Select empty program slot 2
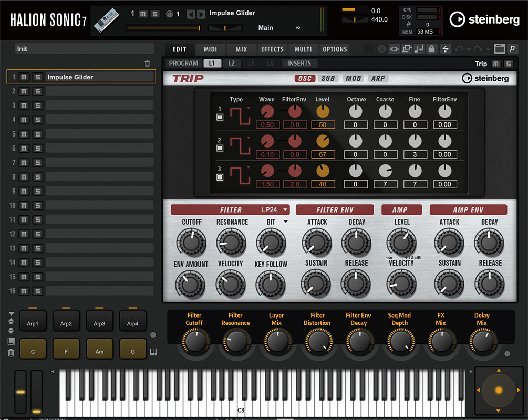 (x=100, y=91)
